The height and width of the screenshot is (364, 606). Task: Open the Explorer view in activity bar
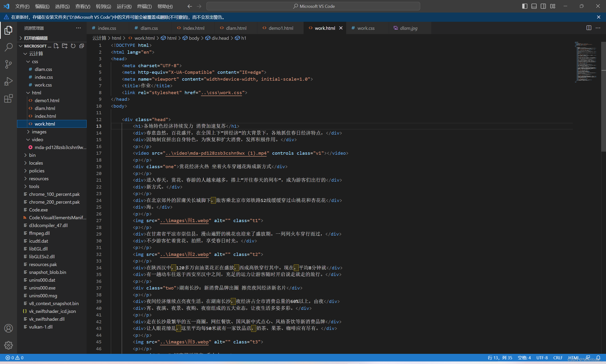pyautogui.click(x=8, y=30)
